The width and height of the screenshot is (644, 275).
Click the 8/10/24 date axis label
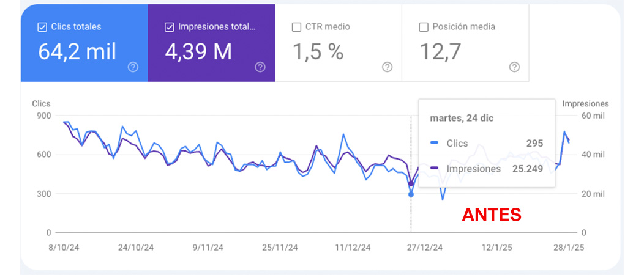pyautogui.click(x=64, y=248)
